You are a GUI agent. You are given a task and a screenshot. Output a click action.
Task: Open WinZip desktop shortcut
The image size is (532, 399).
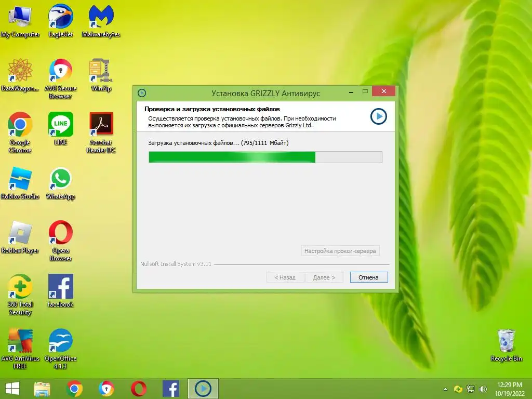(x=101, y=75)
